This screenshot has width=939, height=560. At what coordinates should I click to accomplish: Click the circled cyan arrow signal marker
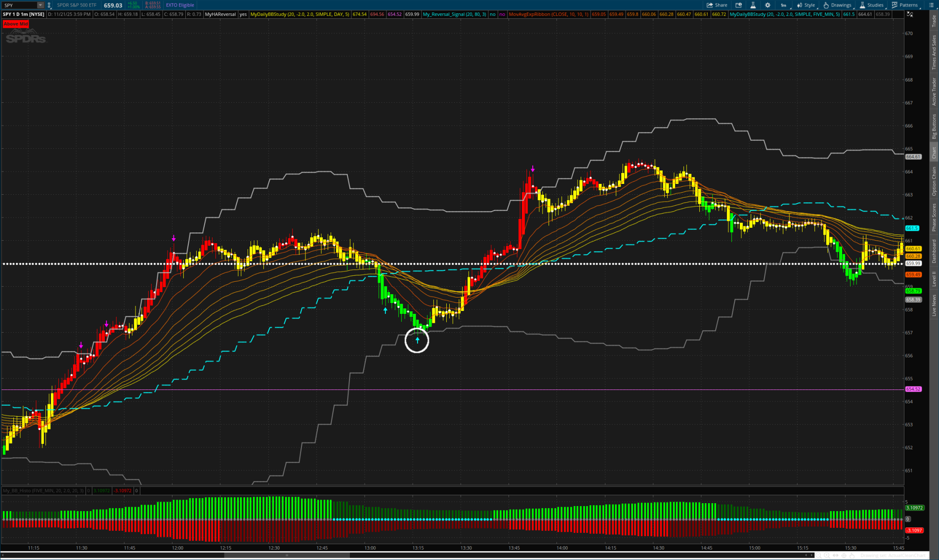tap(417, 340)
